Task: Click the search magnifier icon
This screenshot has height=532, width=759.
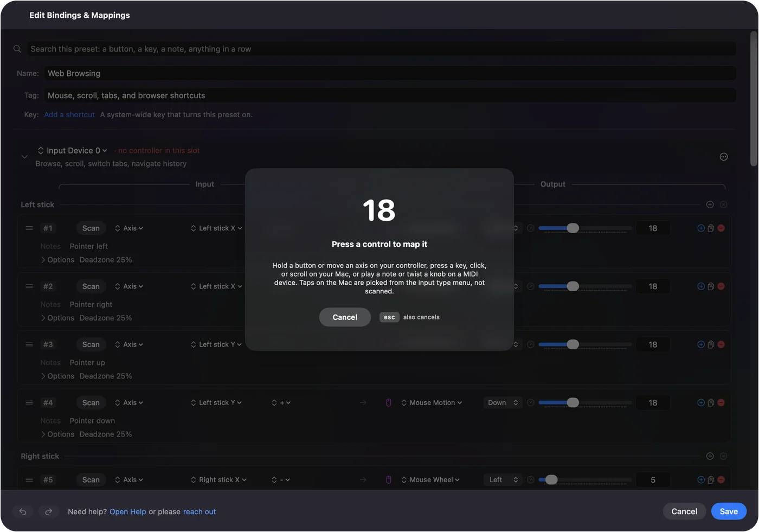Action: pos(17,49)
